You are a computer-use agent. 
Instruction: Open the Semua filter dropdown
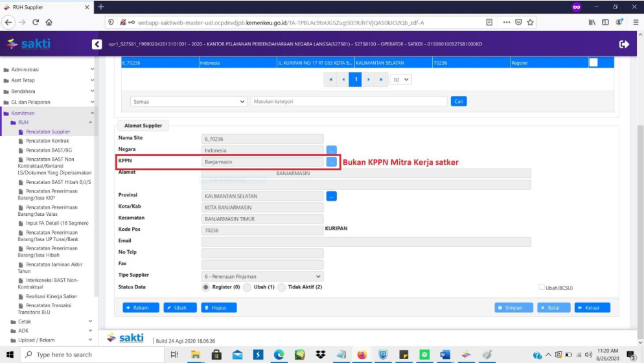(x=189, y=102)
